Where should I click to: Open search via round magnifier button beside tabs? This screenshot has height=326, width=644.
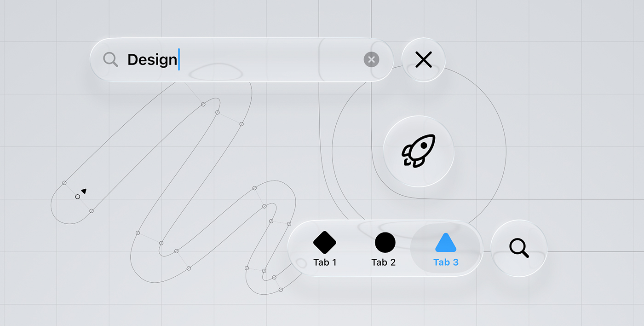(519, 248)
